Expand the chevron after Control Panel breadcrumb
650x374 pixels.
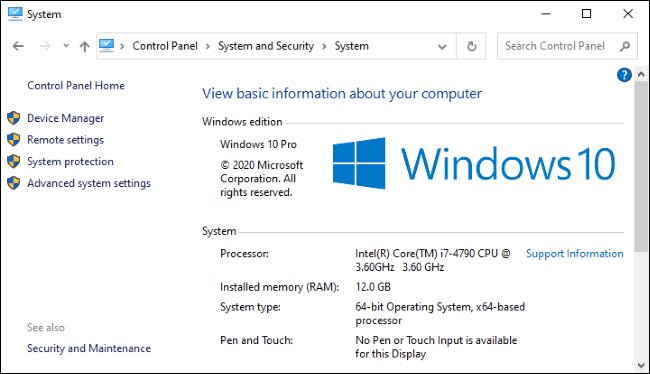(x=208, y=46)
